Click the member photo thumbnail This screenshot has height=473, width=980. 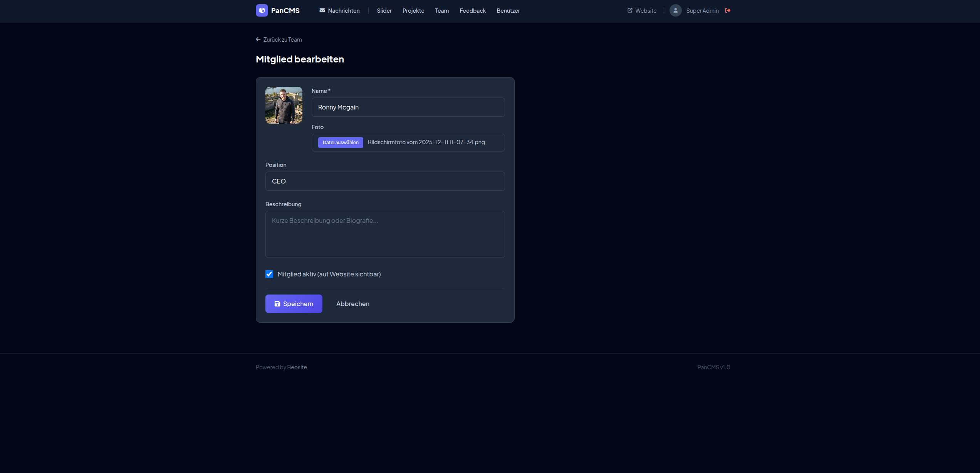[284, 105]
